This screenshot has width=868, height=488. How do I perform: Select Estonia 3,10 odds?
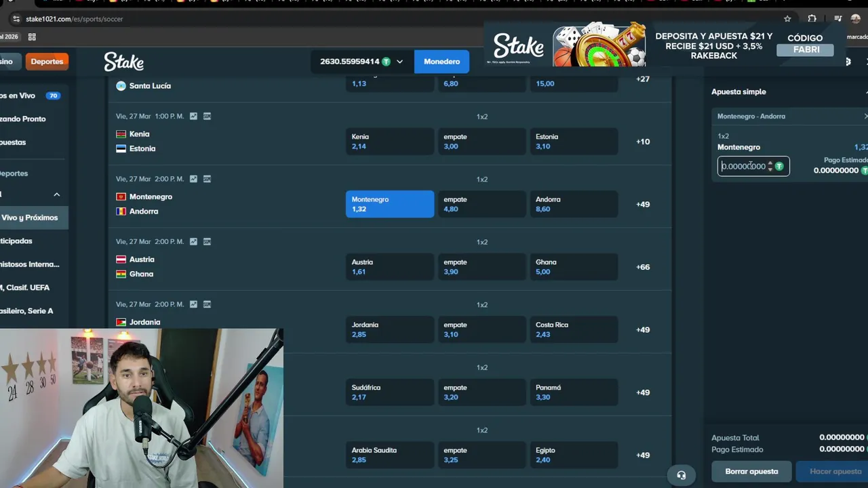(574, 142)
